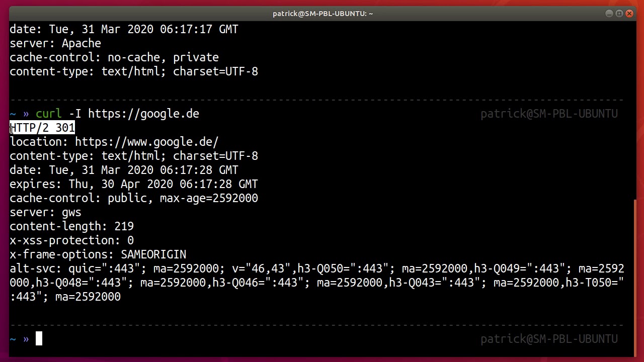Maximize the terminal window
This screenshot has width=644, height=362.
click(619, 14)
